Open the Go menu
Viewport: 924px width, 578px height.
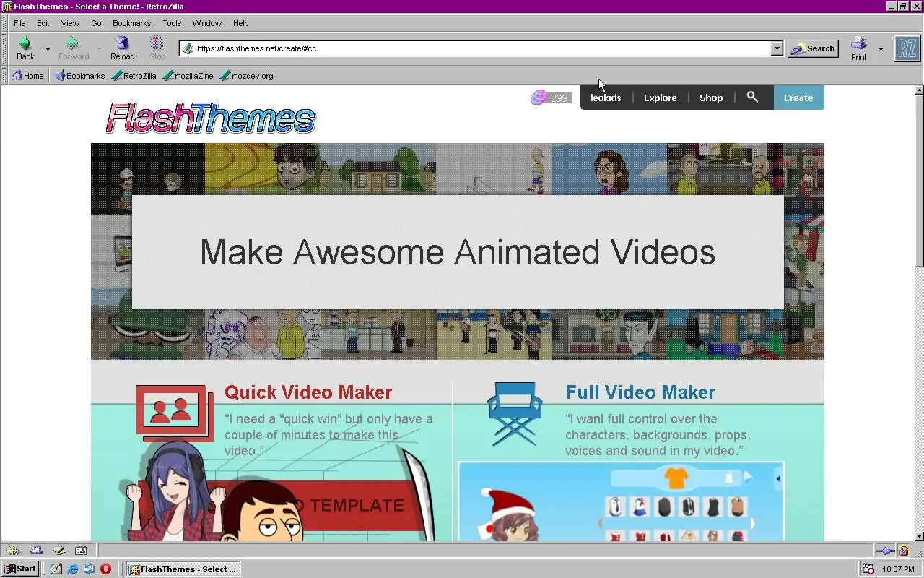96,23
